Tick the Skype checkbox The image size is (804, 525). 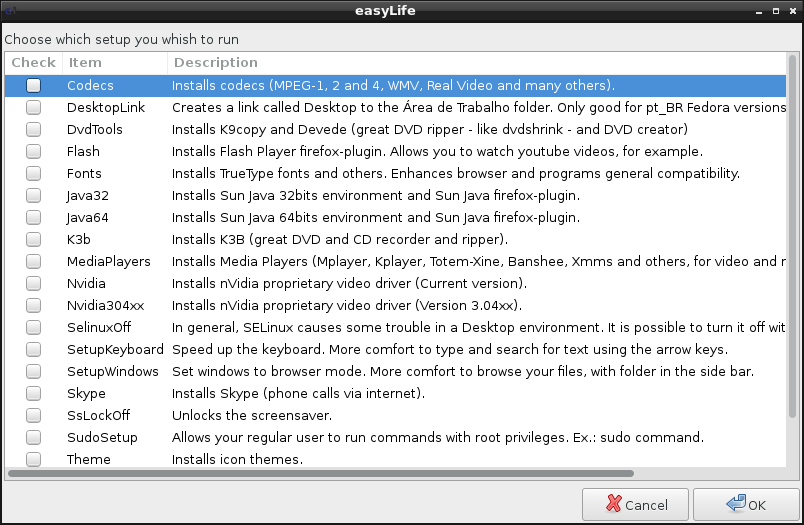(x=33, y=394)
